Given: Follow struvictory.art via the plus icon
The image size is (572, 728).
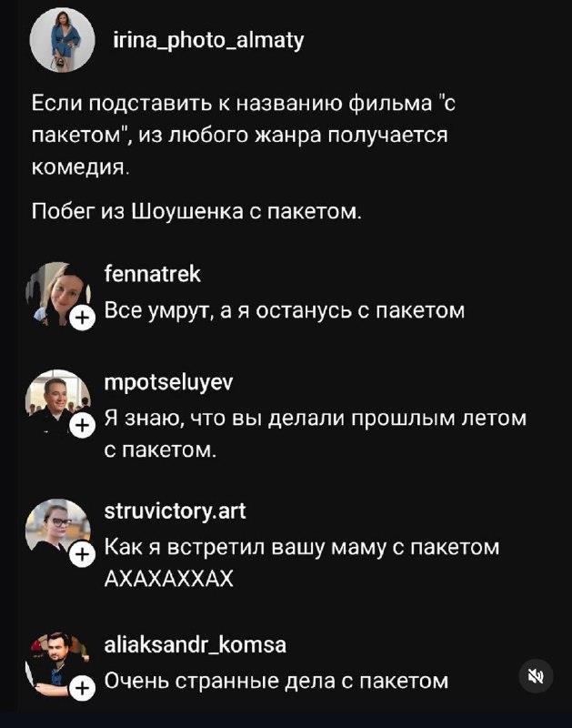Looking at the screenshot, I should click(82, 555).
